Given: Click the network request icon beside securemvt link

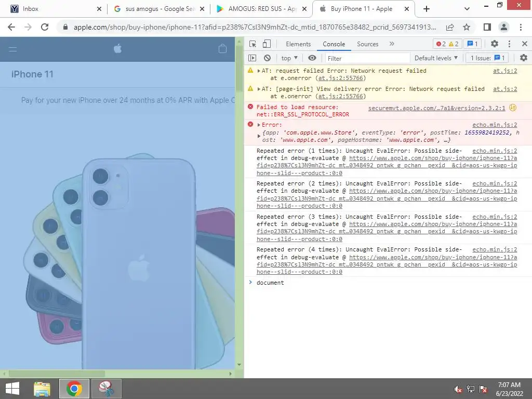Looking at the screenshot, I should coord(513,108).
